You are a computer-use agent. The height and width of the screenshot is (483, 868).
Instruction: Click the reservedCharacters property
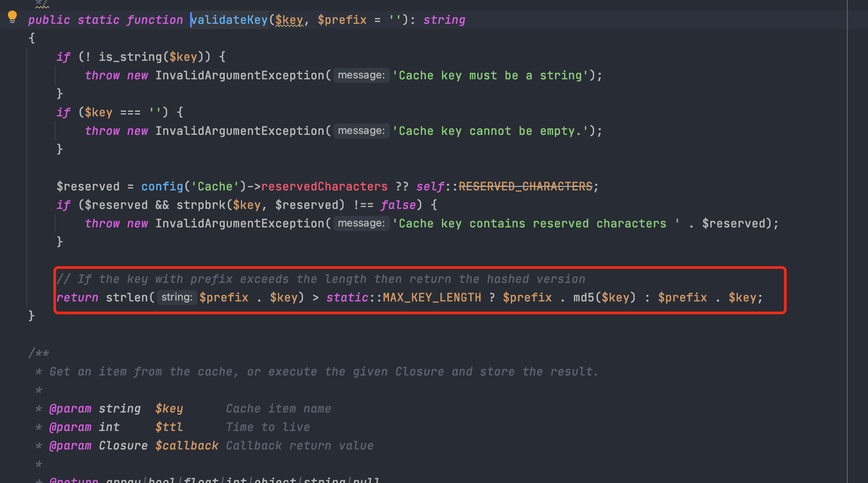pos(324,186)
